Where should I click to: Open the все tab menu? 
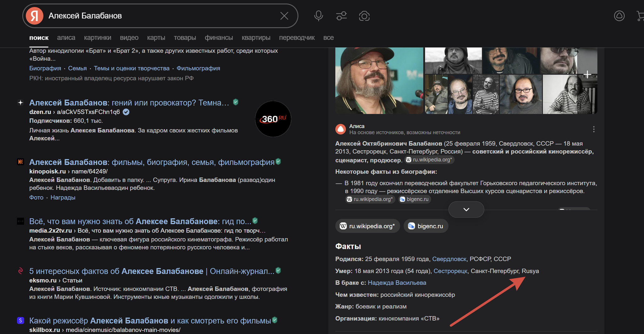(x=328, y=38)
